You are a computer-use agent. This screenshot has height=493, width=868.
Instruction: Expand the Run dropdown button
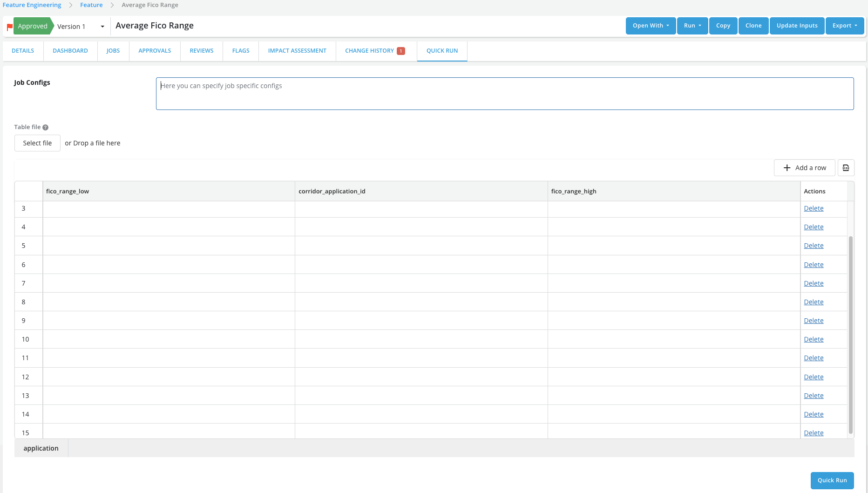tap(692, 26)
